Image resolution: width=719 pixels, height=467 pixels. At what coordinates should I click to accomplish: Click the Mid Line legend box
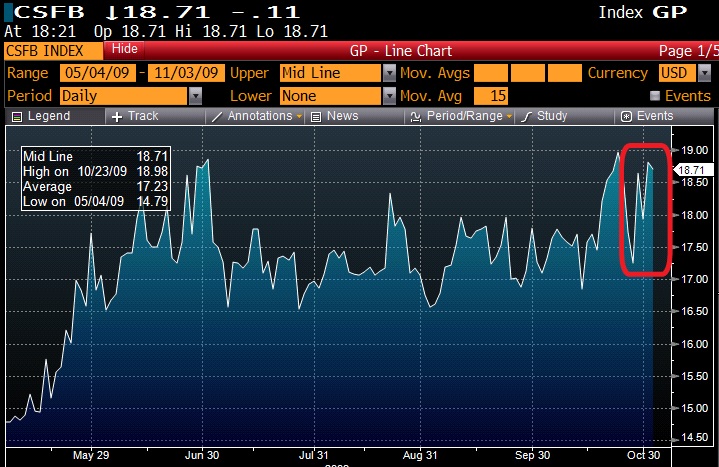[x=95, y=179]
